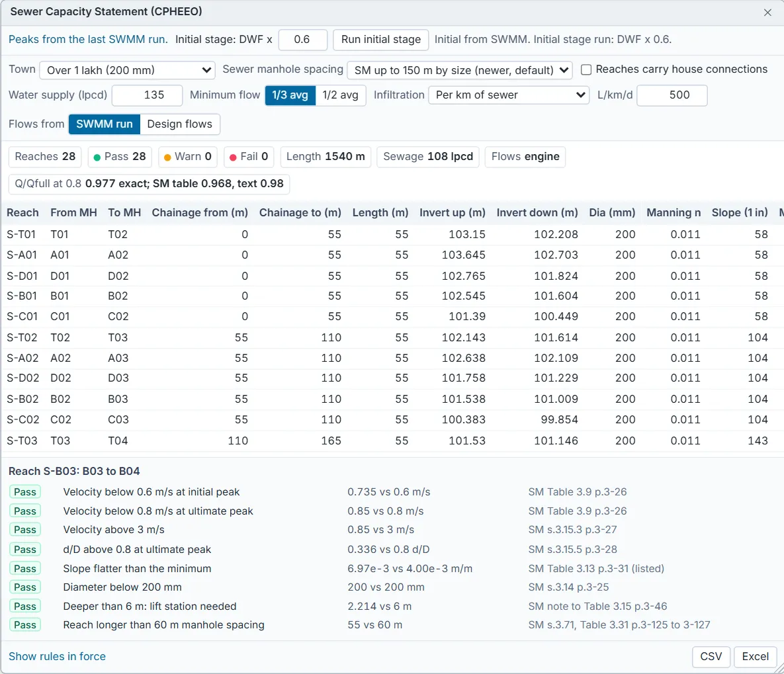
Task: Click the Q/Qfull at 0.8 info chip
Action: [x=149, y=183]
